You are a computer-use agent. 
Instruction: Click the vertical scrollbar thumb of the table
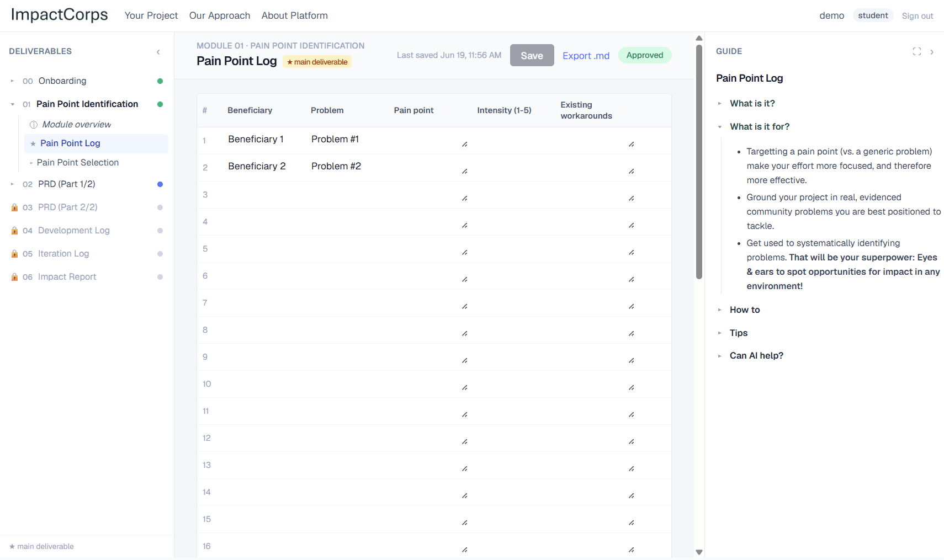tap(699, 162)
